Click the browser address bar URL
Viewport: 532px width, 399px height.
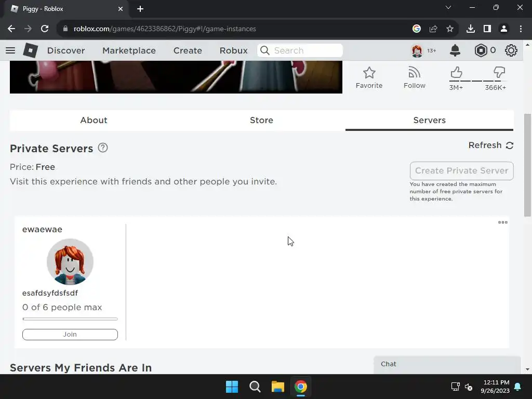tap(165, 29)
